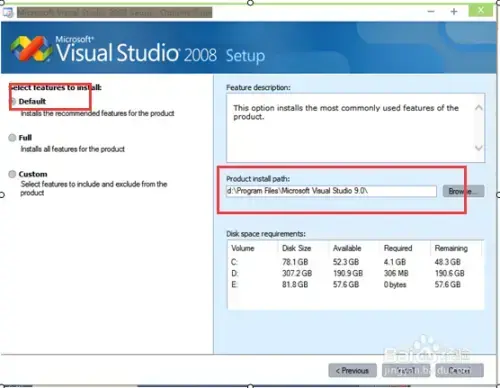Select the D: volume row
The width and height of the screenshot is (500, 388).
(x=355, y=273)
